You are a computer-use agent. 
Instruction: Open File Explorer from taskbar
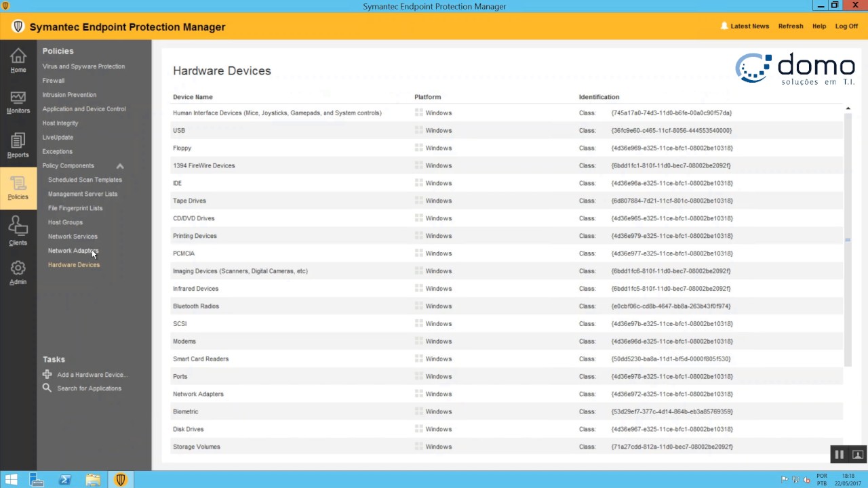click(x=93, y=480)
